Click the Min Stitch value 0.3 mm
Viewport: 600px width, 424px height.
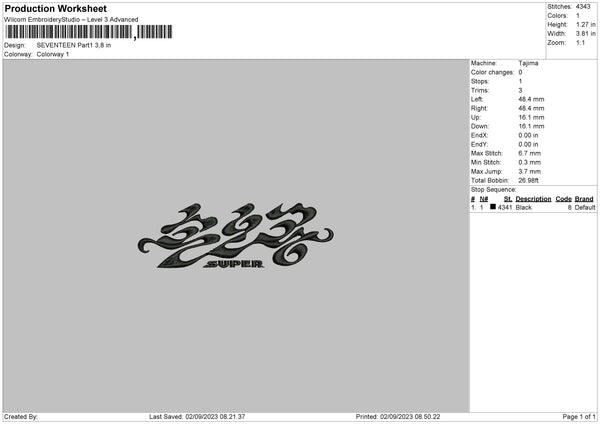[530, 163]
